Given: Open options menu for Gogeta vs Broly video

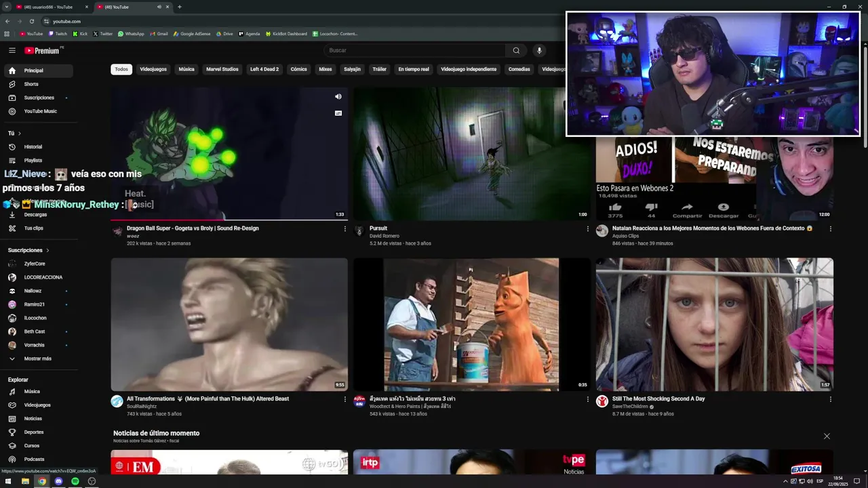Looking at the screenshot, I should click(x=344, y=229).
